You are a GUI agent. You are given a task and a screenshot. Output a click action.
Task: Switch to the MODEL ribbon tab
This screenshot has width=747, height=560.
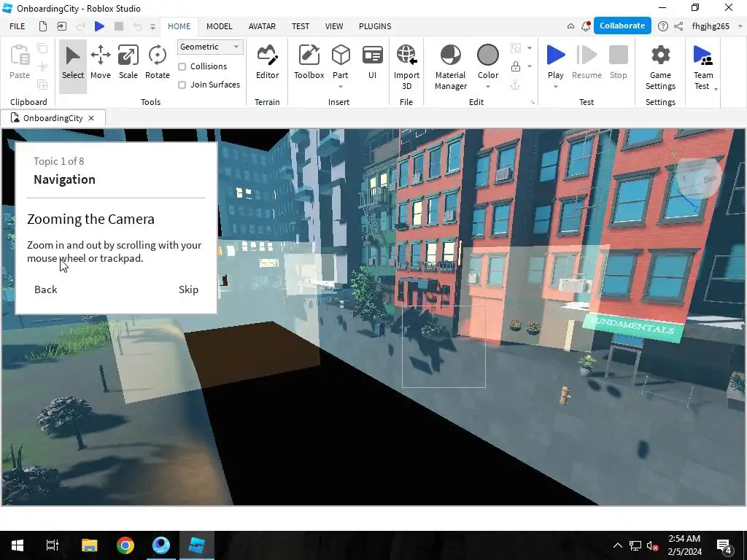219,26
